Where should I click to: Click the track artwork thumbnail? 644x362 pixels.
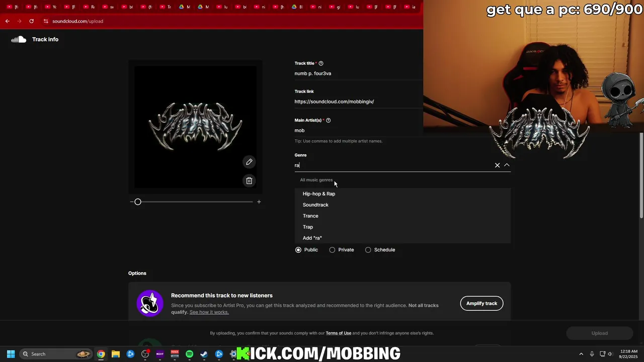pos(195,127)
